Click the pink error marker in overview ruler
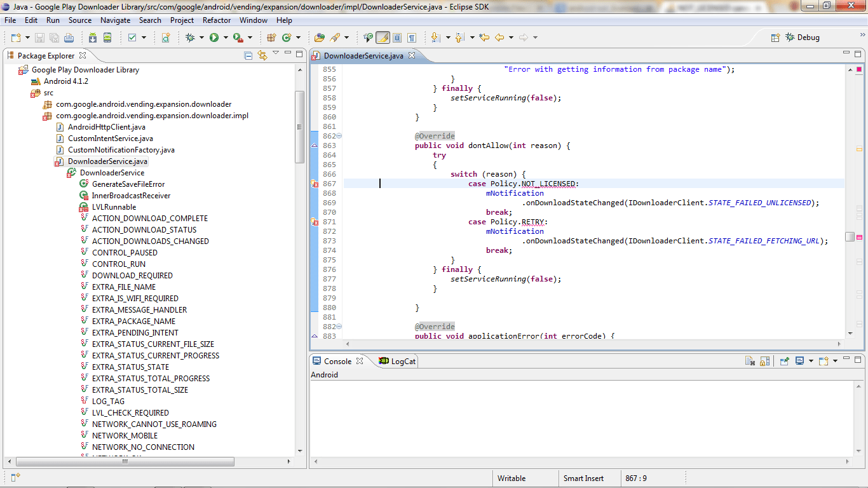 coord(859,237)
